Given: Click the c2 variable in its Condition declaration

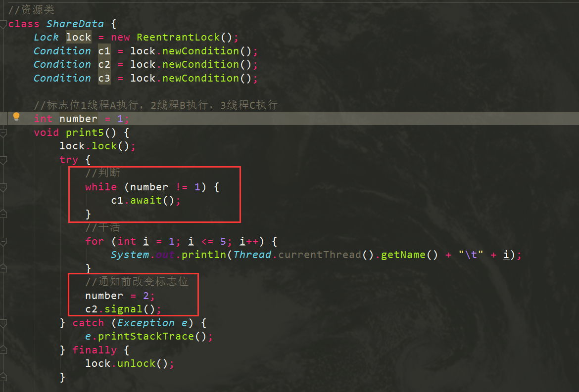Looking at the screenshot, I should (x=104, y=65).
